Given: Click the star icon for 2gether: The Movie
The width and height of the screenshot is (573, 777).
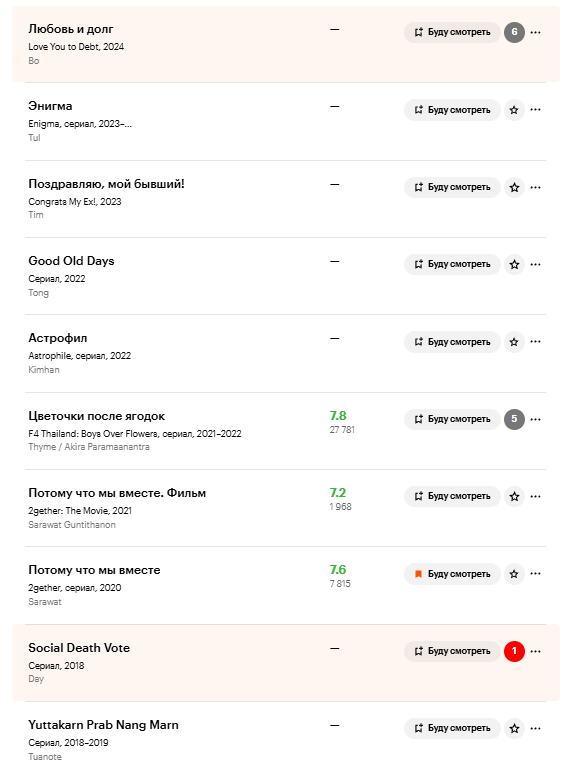Looking at the screenshot, I should [514, 496].
